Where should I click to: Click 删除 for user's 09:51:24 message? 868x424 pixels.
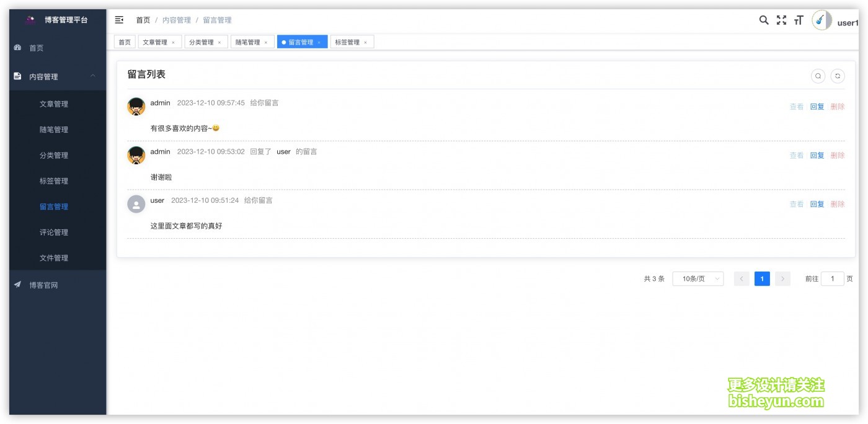click(838, 204)
